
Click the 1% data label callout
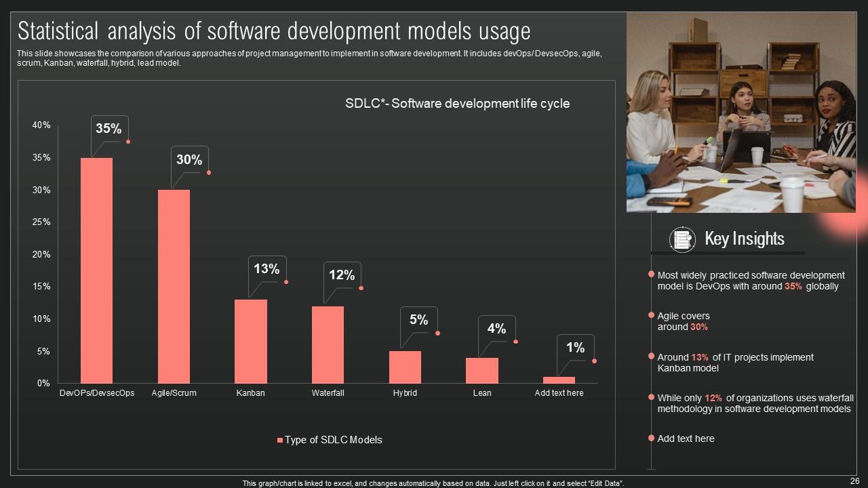pyautogui.click(x=575, y=348)
